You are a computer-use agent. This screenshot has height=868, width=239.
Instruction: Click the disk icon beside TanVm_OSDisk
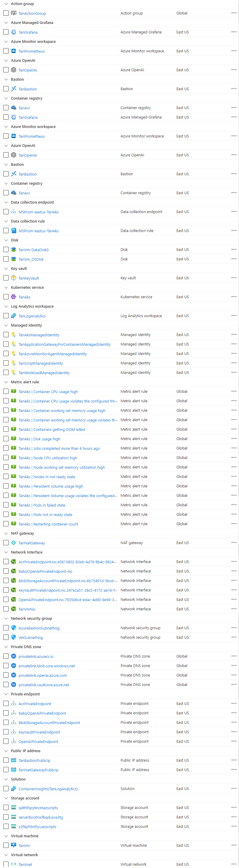coord(14,259)
